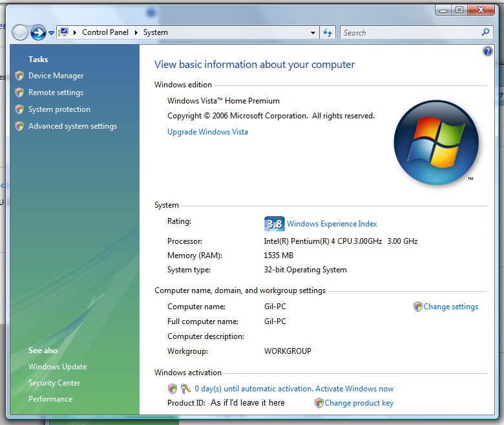
Task: Click Activate Windows now link
Action: (354, 389)
